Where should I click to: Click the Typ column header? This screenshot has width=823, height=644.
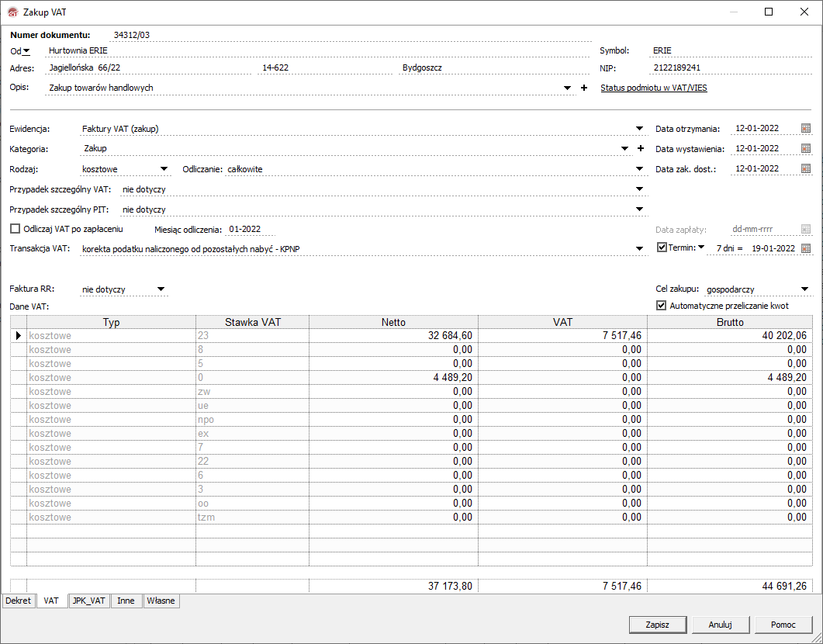pyautogui.click(x=111, y=322)
